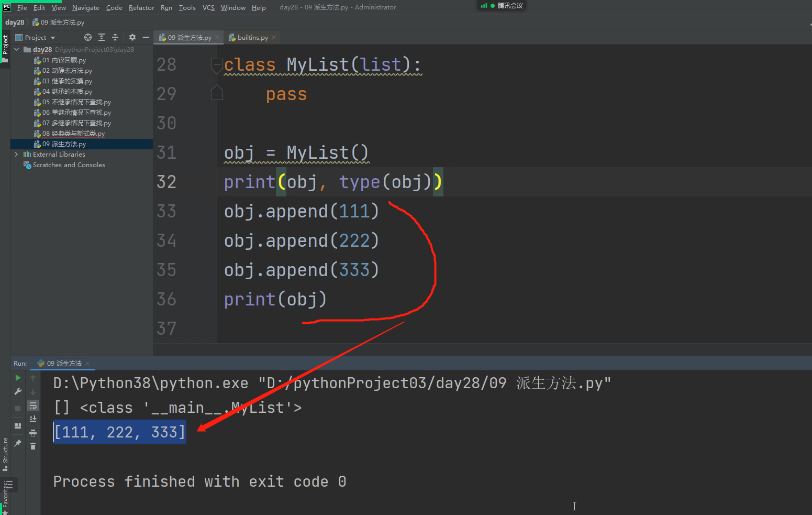Image resolution: width=812 pixels, height=515 pixels.
Task: Close the builtins.py editor tab
Action: [x=274, y=37]
